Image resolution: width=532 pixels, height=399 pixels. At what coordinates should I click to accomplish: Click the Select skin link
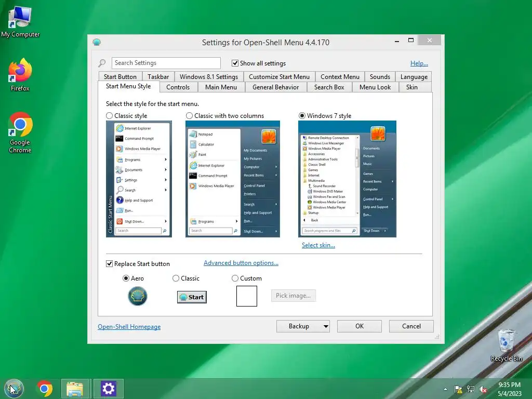[x=318, y=245]
